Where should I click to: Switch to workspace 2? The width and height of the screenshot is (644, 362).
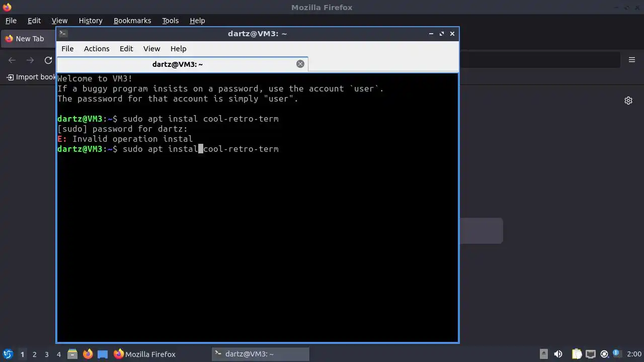click(35, 354)
